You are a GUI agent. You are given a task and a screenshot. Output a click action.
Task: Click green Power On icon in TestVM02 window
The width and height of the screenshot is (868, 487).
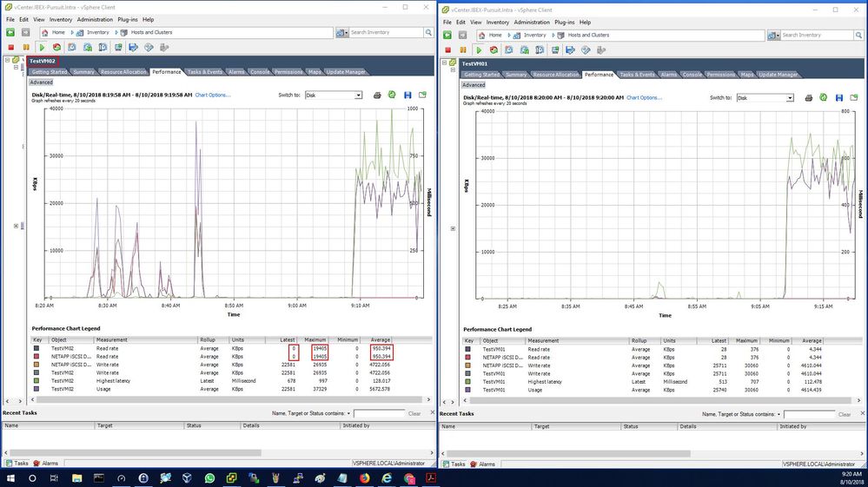(42, 48)
